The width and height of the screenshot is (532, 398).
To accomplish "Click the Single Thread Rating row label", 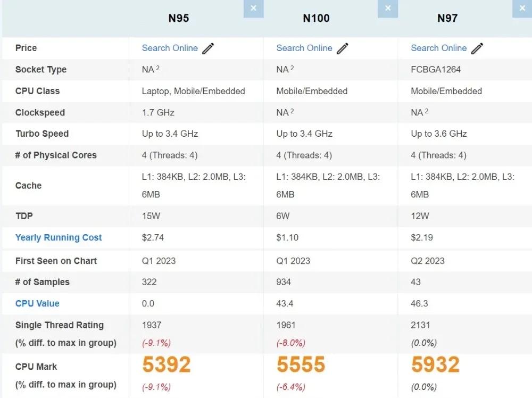I will (60, 325).
